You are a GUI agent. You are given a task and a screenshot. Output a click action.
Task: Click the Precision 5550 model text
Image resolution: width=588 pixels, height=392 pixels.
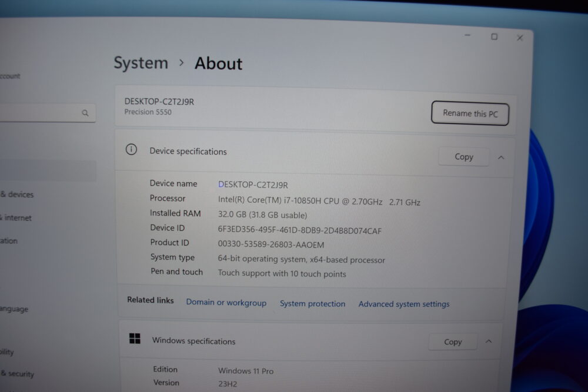148,112
